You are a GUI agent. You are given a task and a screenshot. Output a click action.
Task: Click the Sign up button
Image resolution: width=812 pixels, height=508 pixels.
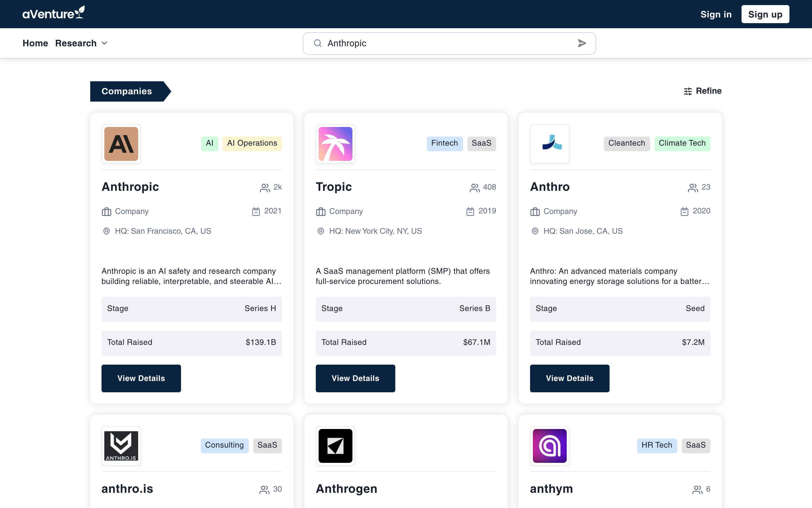765,14
